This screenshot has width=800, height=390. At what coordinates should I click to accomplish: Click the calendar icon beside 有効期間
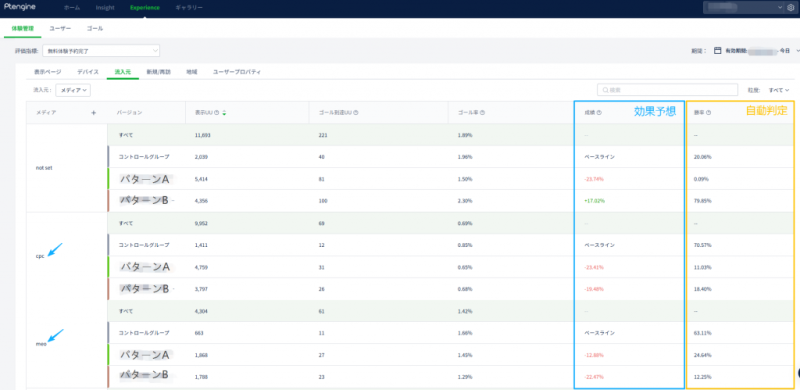[x=717, y=51]
